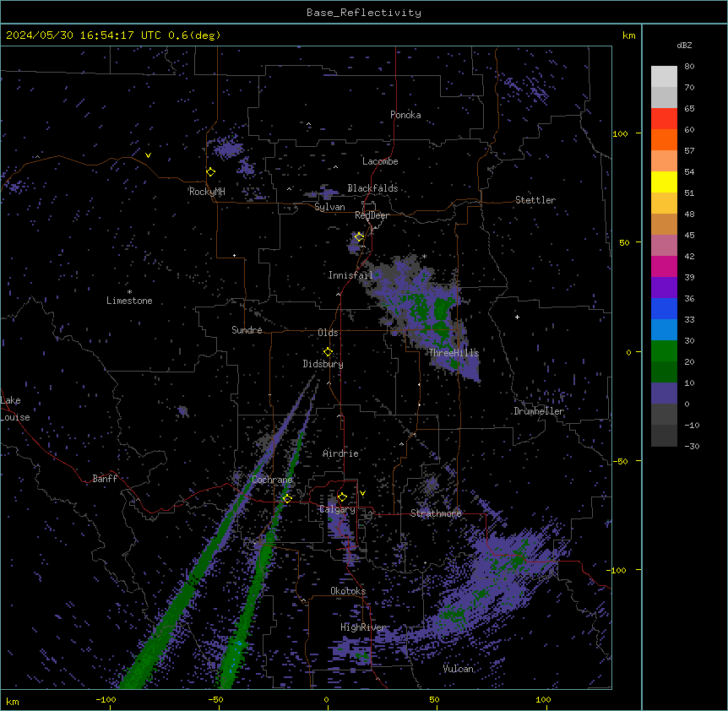This screenshot has height=711, width=728.
Task: Click the -50 tick label on horizontal axis
Action: (x=215, y=699)
